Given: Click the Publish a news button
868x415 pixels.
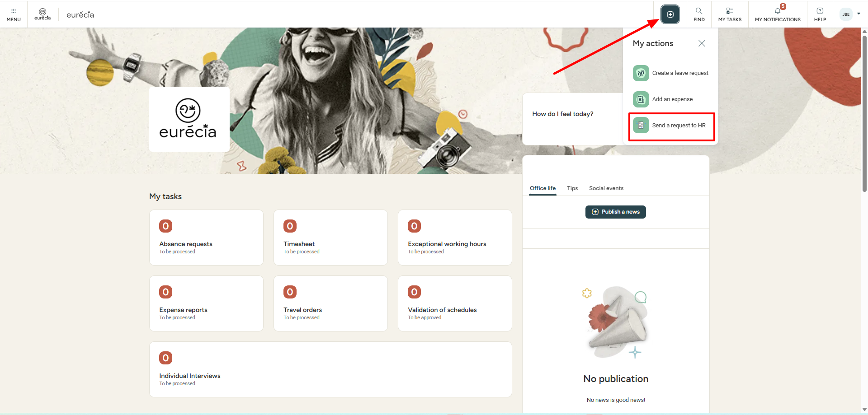Looking at the screenshot, I should click(x=615, y=212).
